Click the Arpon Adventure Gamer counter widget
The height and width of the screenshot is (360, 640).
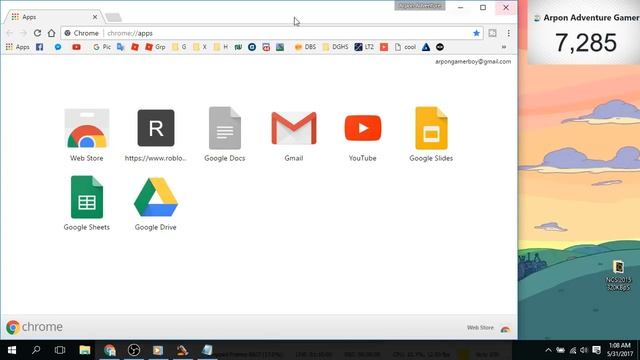coord(584,33)
